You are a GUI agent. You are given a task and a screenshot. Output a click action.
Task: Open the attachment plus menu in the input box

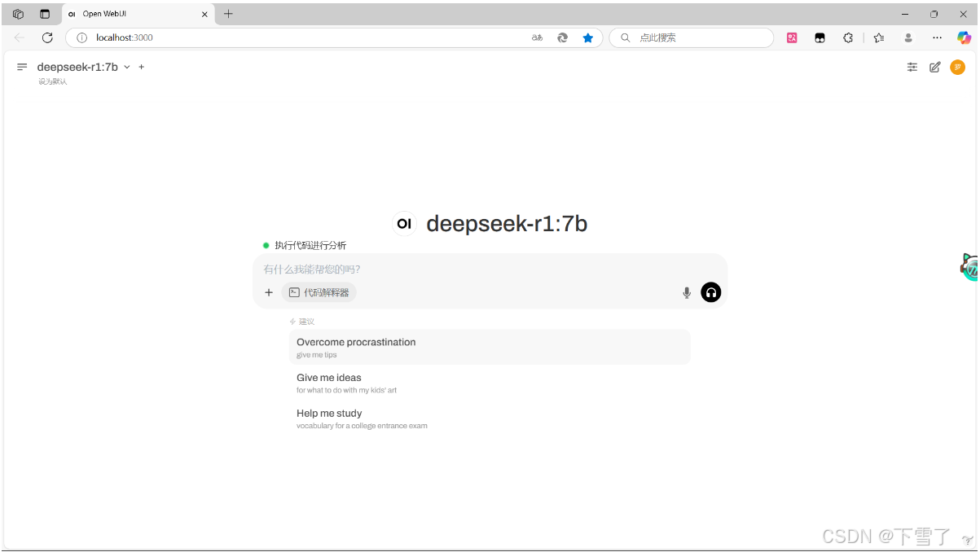coord(269,292)
